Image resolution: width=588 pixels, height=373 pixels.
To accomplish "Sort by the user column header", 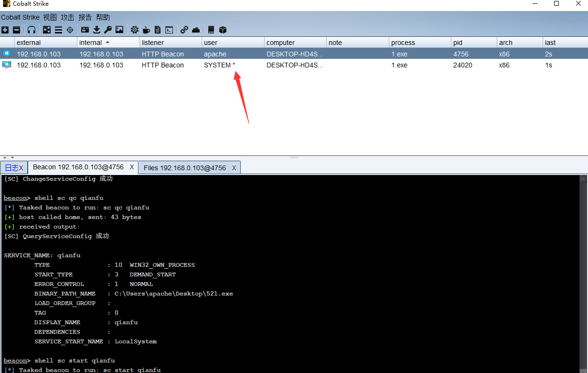I will point(233,43).
